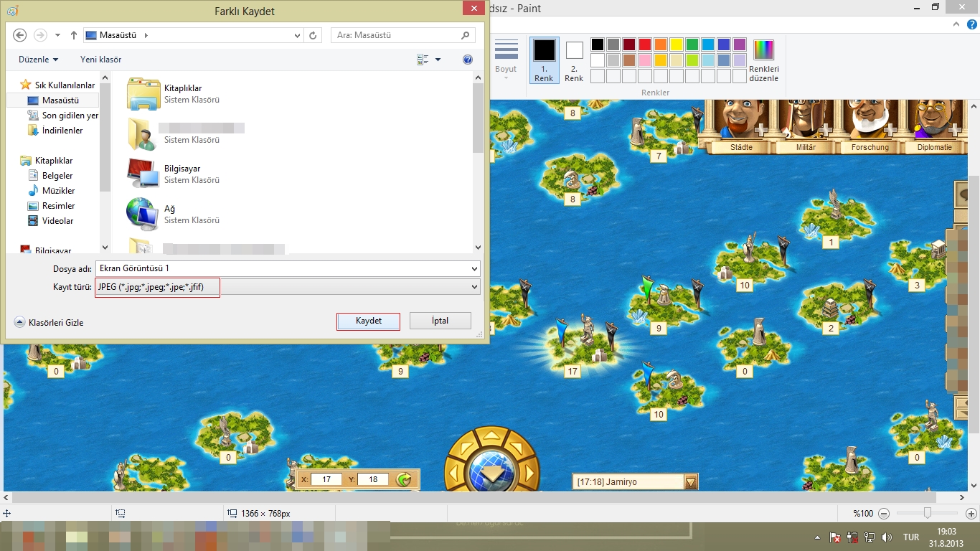Open Renkleri düzenle color editor

point(763,61)
